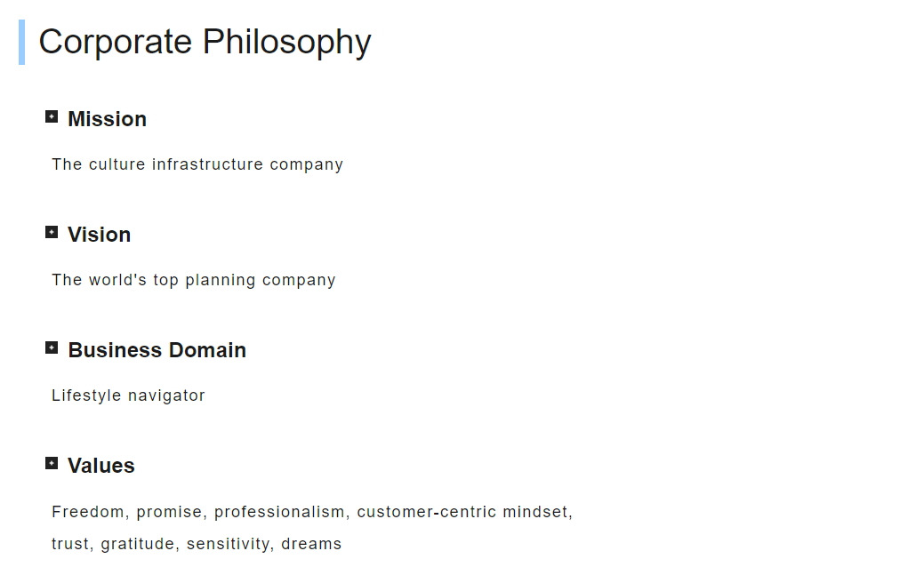
Task: Click the word 'Freedom' in Values list
Action: pos(88,512)
